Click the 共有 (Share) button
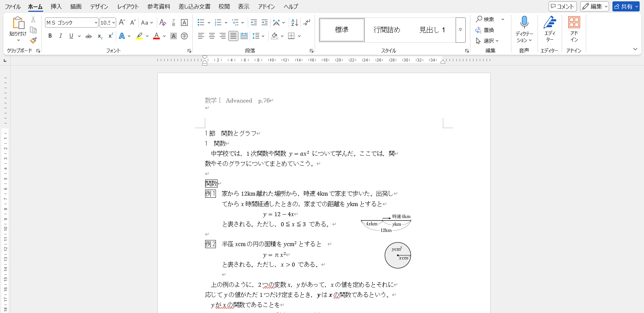The width and height of the screenshot is (644, 313). click(623, 6)
